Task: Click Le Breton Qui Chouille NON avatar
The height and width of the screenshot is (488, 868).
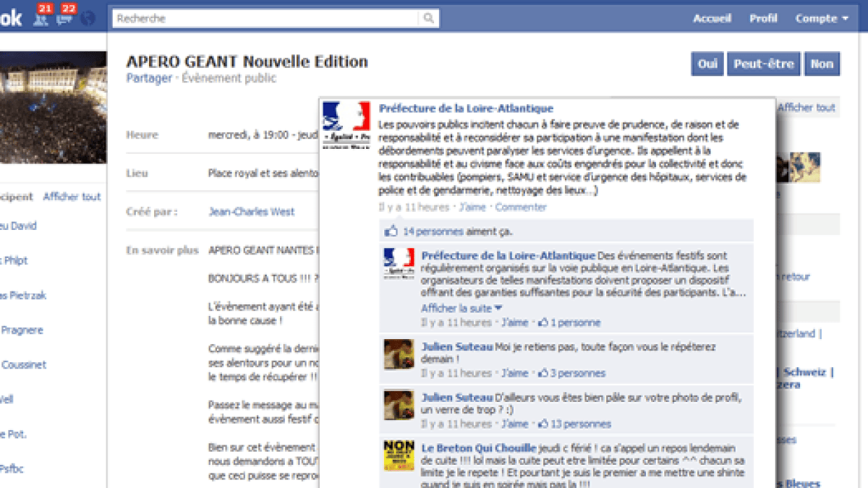Action: (399, 455)
